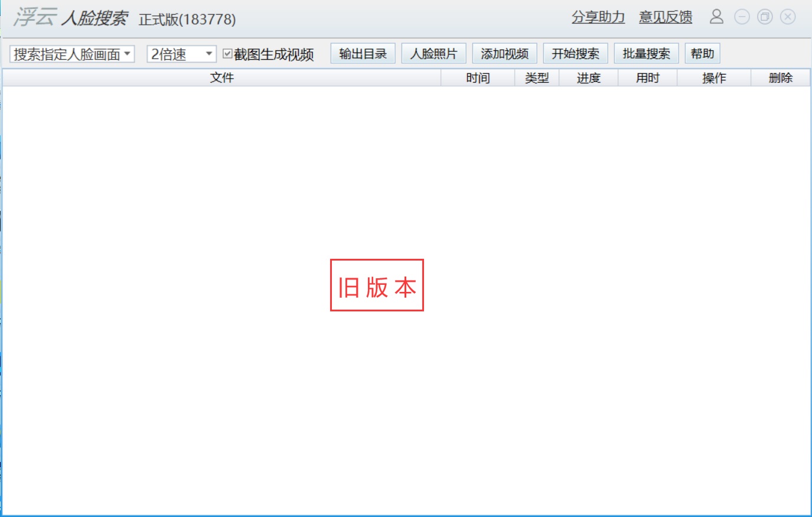Click the 旧版本 watermark box
The width and height of the screenshot is (812, 517).
[377, 285]
